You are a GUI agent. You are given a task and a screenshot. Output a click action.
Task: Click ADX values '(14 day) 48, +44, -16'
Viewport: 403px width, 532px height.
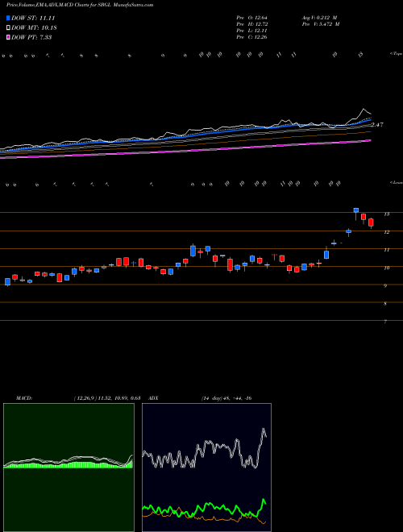tap(226, 398)
